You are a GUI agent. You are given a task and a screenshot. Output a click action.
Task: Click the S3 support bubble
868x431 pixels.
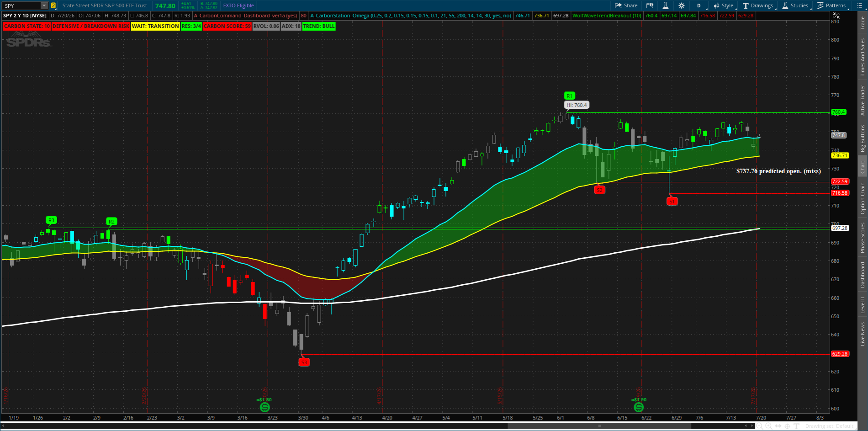[x=304, y=362]
